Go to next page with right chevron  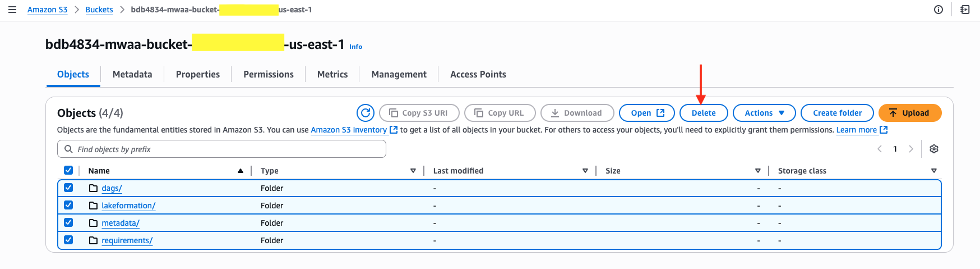910,149
